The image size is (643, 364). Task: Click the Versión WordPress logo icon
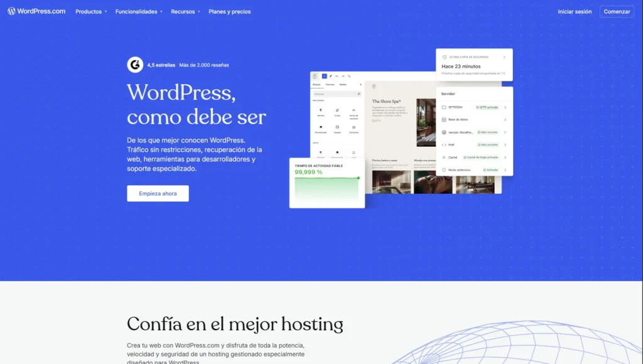[x=444, y=132]
